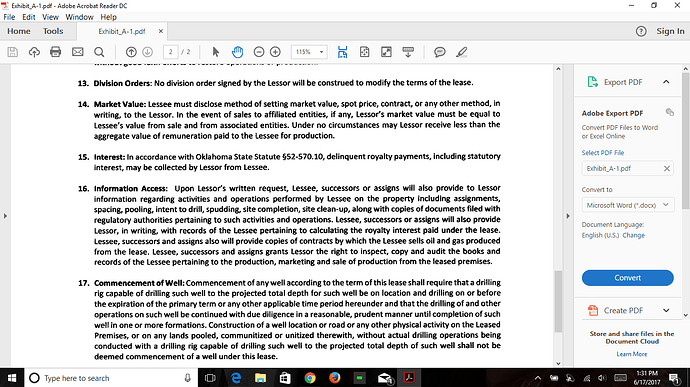Click the zoom in plus button

click(x=275, y=52)
